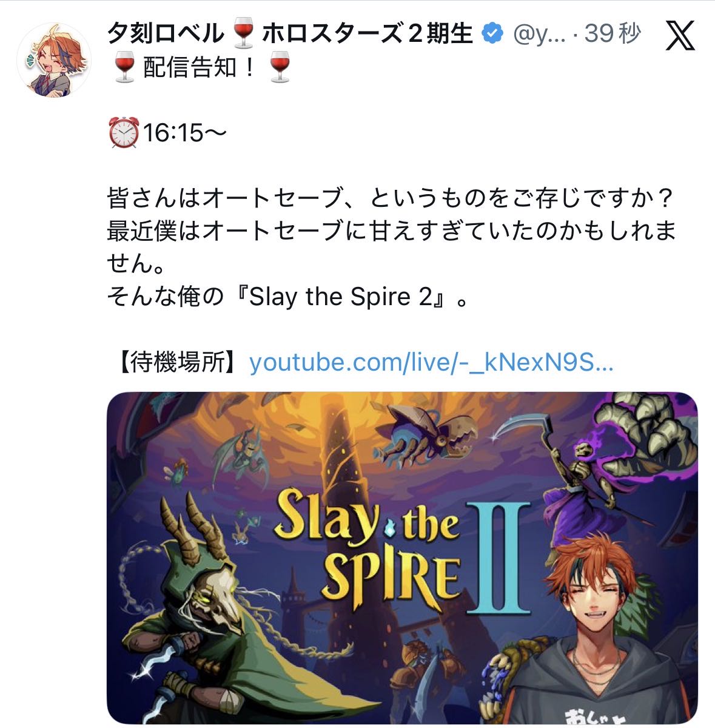
Task: Click the truncated @y... username handle
Action: pos(540,35)
